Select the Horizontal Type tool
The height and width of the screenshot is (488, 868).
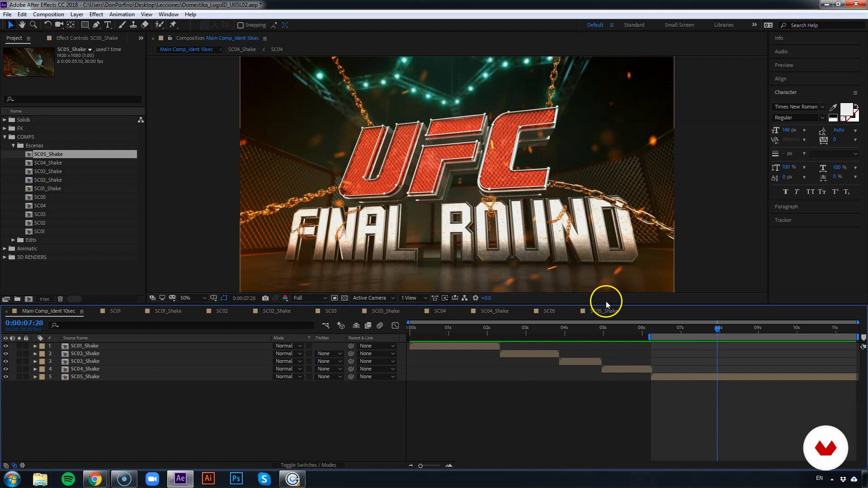(108, 25)
